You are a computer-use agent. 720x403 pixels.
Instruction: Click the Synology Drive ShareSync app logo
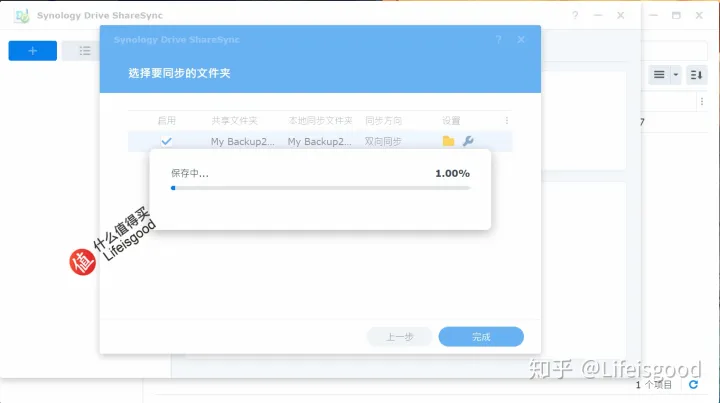(22, 16)
